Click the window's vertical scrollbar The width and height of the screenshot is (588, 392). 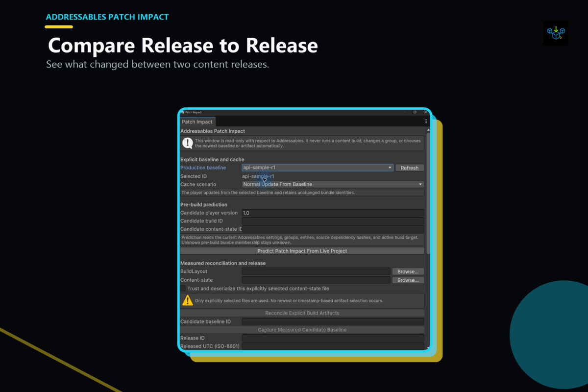[428, 193]
